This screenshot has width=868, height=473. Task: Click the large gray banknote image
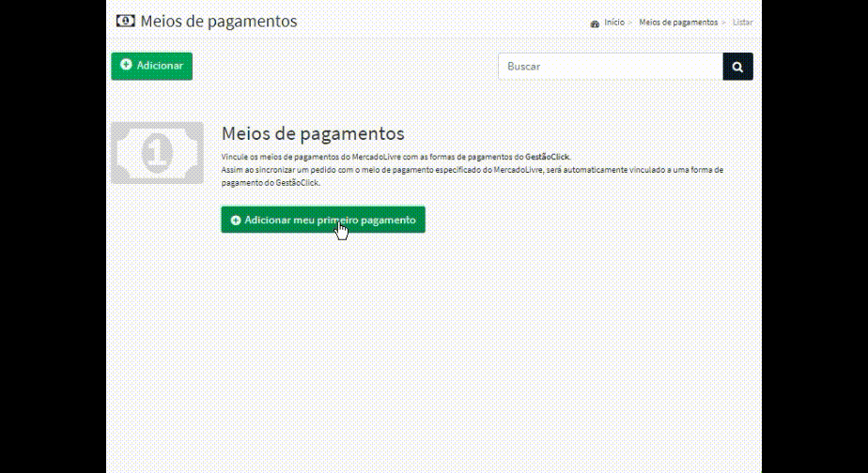tap(157, 153)
